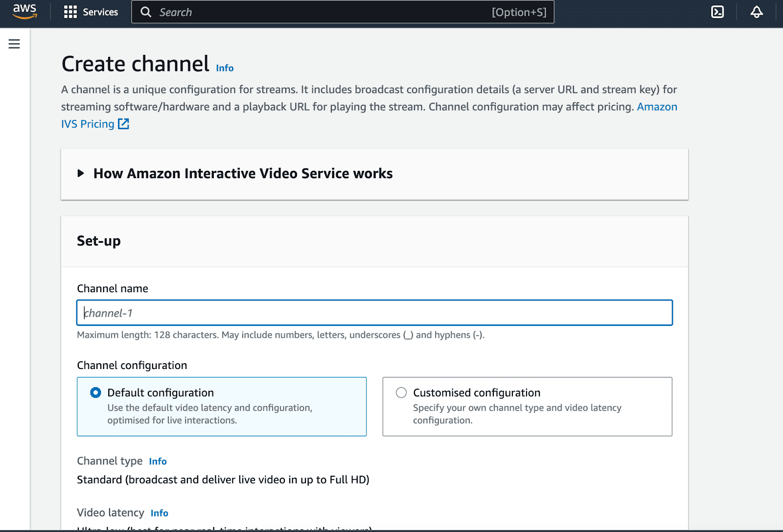Click the external link icon beside IVS Pricing

coord(124,124)
